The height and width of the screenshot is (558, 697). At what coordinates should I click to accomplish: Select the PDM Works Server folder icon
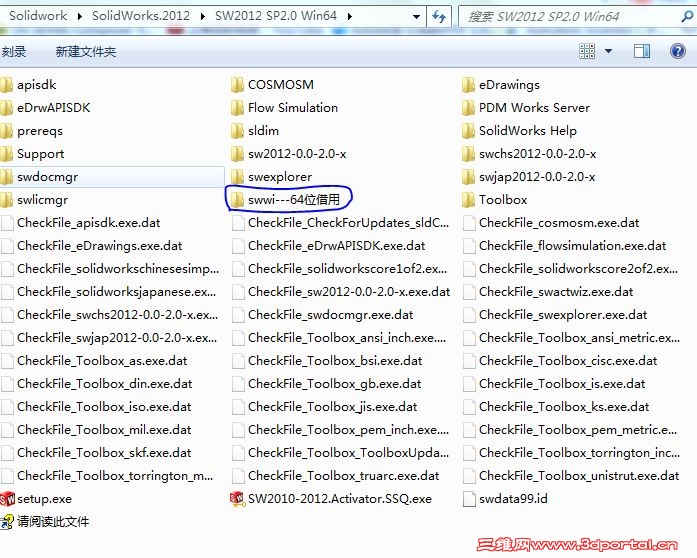[x=468, y=108]
